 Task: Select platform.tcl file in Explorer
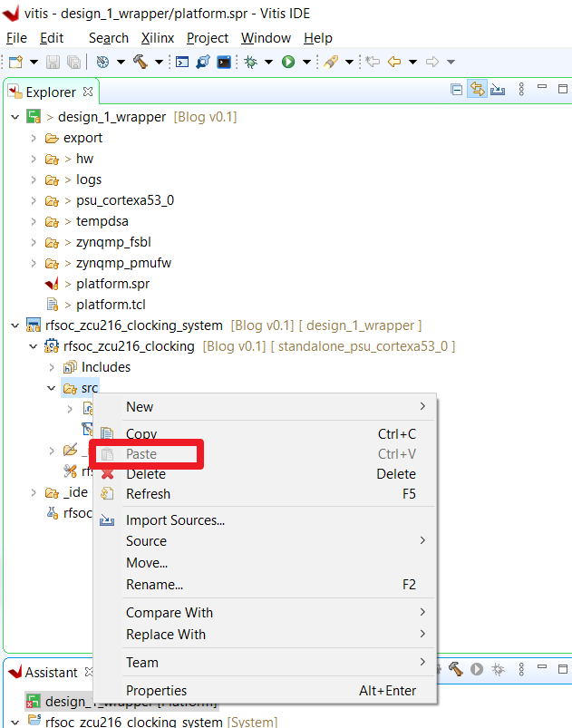[x=111, y=305]
